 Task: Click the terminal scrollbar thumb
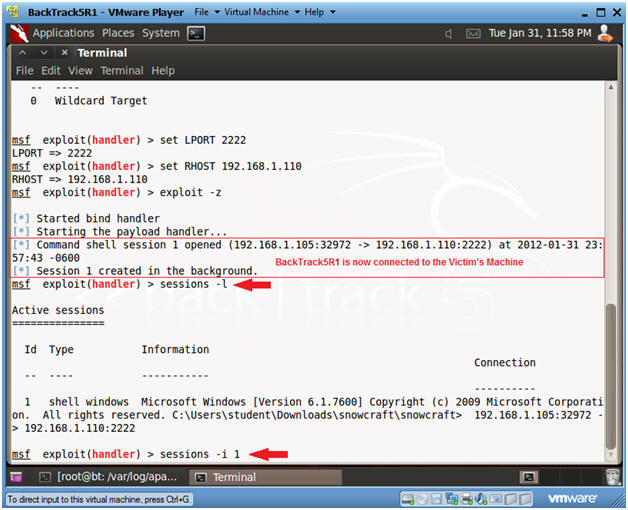point(610,377)
